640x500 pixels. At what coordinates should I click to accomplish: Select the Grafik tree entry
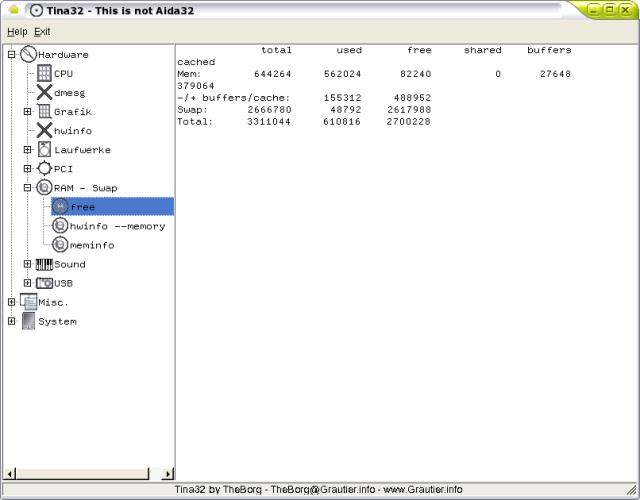click(x=73, y=112)
